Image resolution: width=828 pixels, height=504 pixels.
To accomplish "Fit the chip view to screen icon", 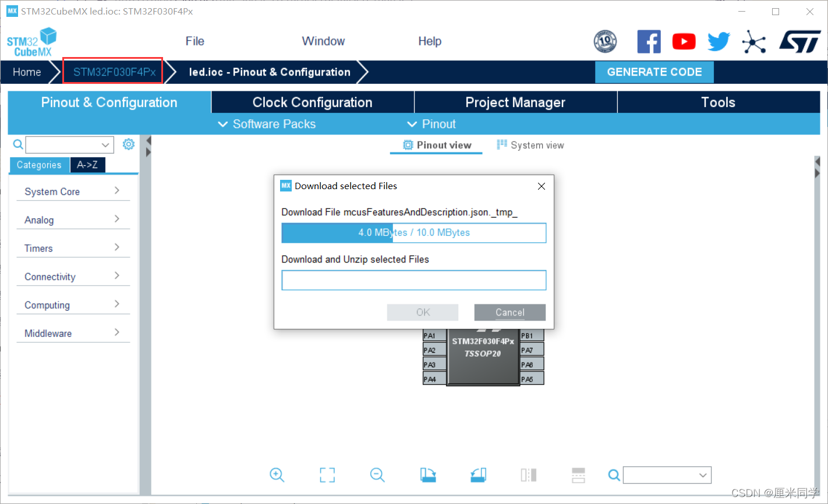I will (327, 475).
